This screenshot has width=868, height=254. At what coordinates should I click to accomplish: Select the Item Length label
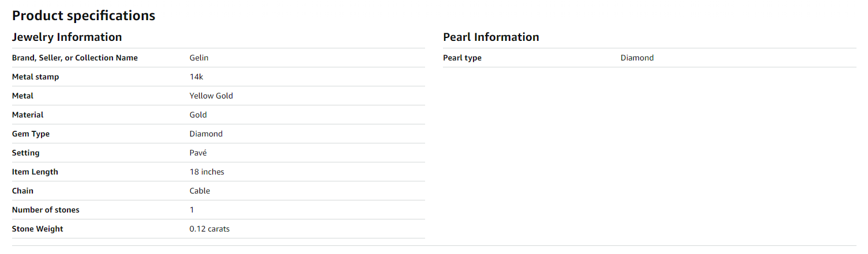coord(35,172)
